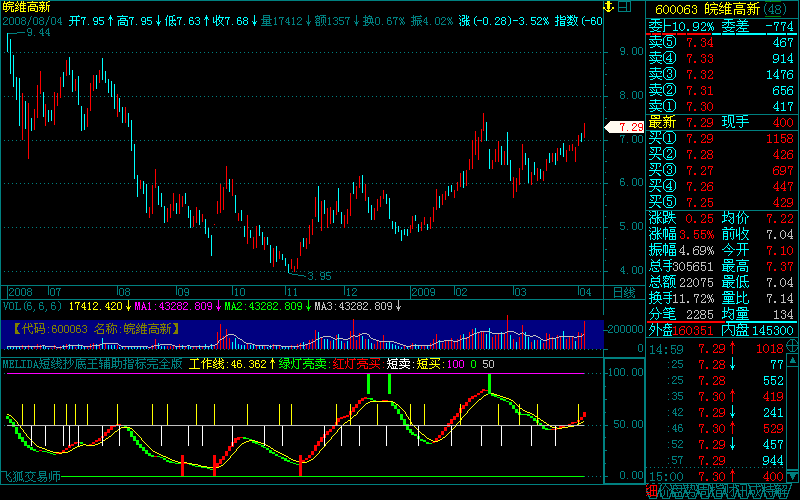The image size is (800, 500).
Task: Click the (48) count beside stock name
Action: [776, 9]
